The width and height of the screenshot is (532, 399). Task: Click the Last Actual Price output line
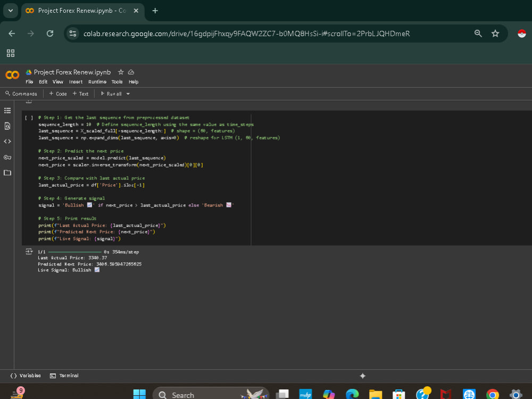pyautogui.click(x=72, y=257)
